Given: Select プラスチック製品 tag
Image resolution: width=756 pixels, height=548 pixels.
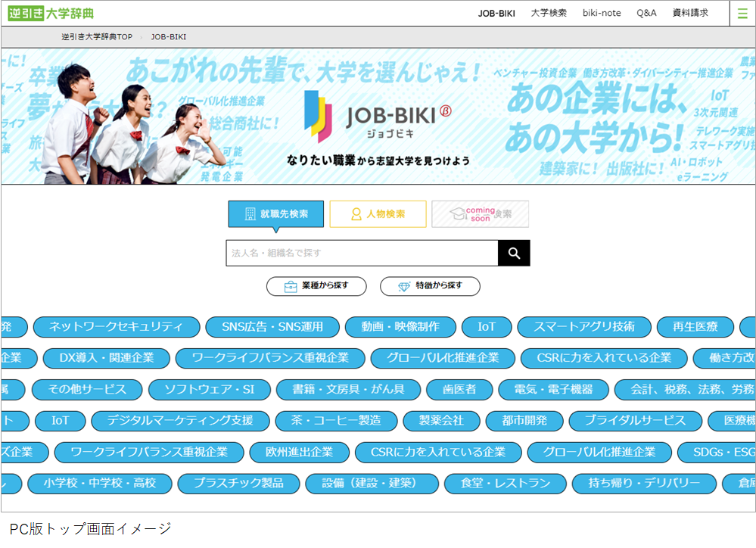Looking at the screenshot, I should (x=238, y=484).
